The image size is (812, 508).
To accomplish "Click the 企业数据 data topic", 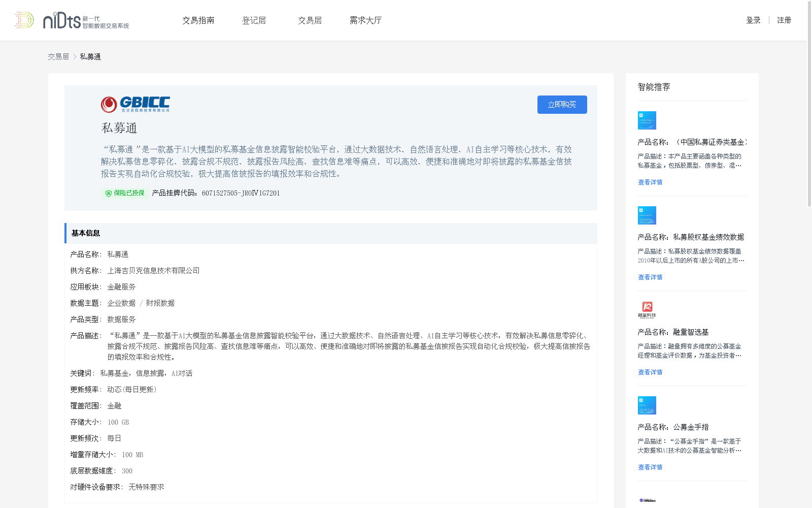I will 121,303.
